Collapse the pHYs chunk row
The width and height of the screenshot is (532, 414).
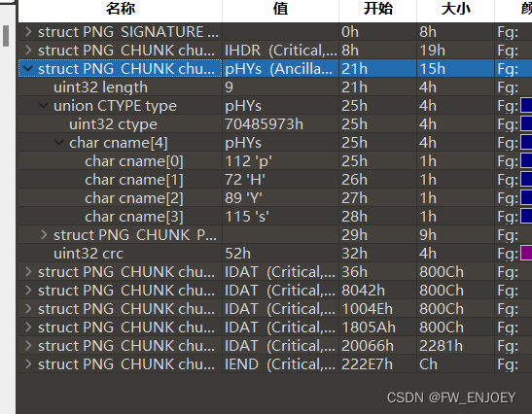[x=28, y=69]
